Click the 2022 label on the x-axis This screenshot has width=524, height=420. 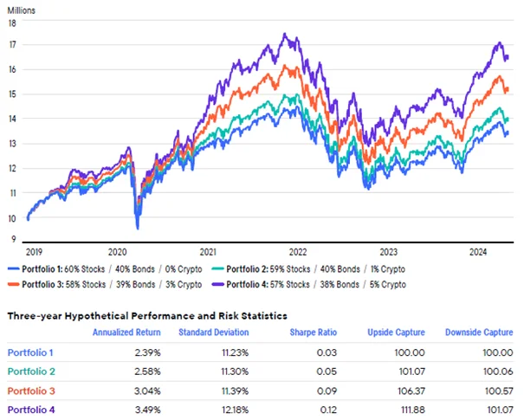[298, 252]
